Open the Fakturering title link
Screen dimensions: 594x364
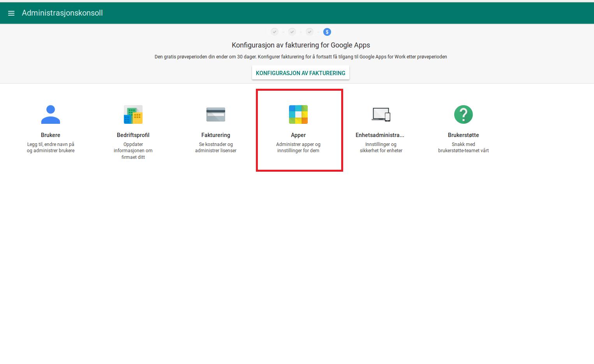(216, 135)
